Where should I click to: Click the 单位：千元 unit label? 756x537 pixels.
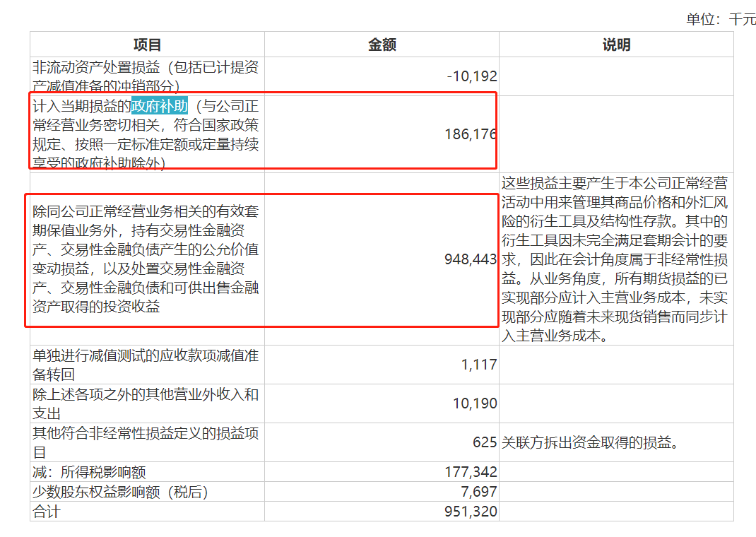tap(720, 19)
